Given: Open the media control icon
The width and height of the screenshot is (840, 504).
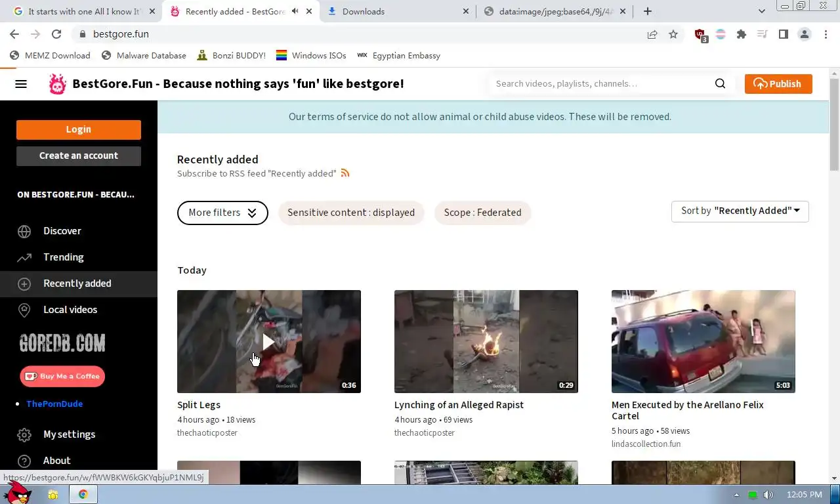Looking at the screenshot, I should pos(762,34).
